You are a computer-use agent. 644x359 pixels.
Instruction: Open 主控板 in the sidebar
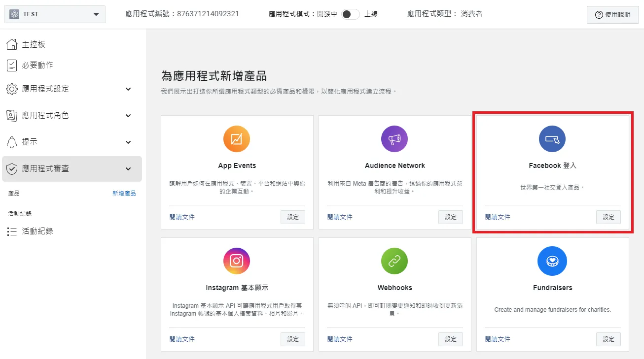[x=34, y=44]
